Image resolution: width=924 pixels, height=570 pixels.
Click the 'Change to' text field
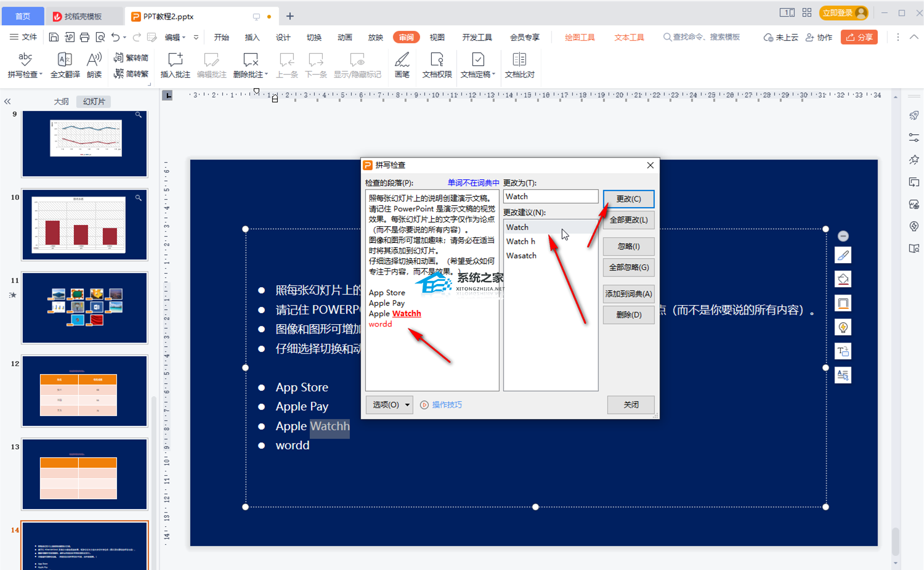point(551,197)
